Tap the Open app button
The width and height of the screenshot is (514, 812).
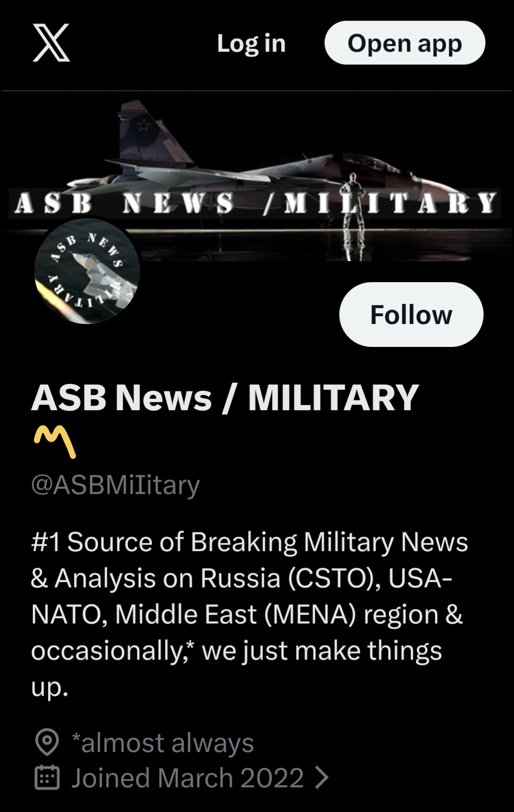(x=404, y=43)
